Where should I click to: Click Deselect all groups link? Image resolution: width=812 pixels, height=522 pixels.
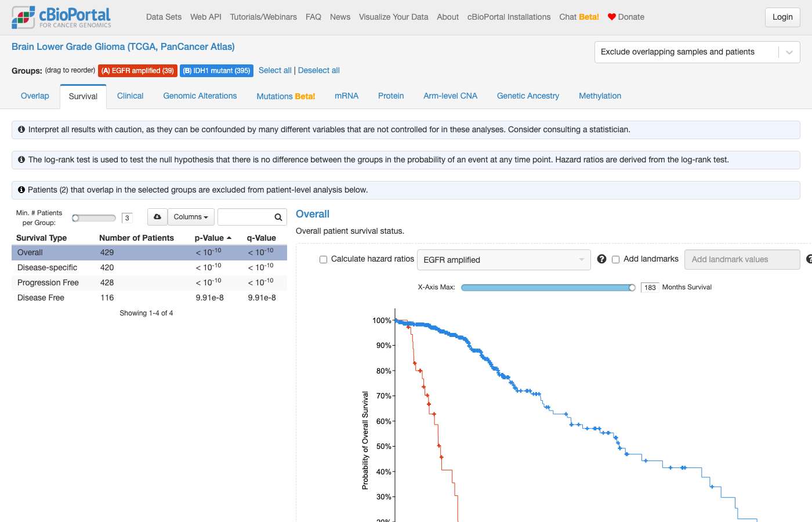[319, 70]
